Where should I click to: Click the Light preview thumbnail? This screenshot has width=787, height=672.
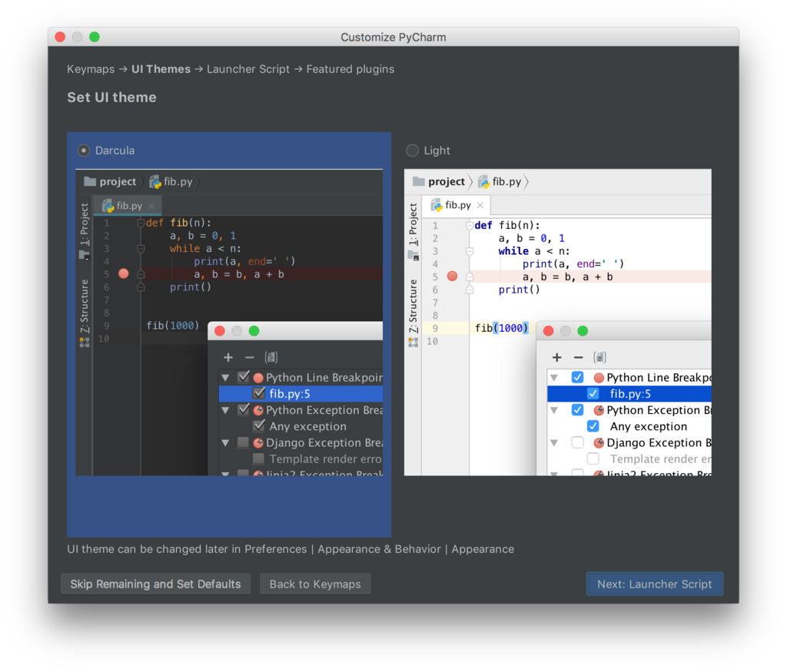(x=558, y=323)
